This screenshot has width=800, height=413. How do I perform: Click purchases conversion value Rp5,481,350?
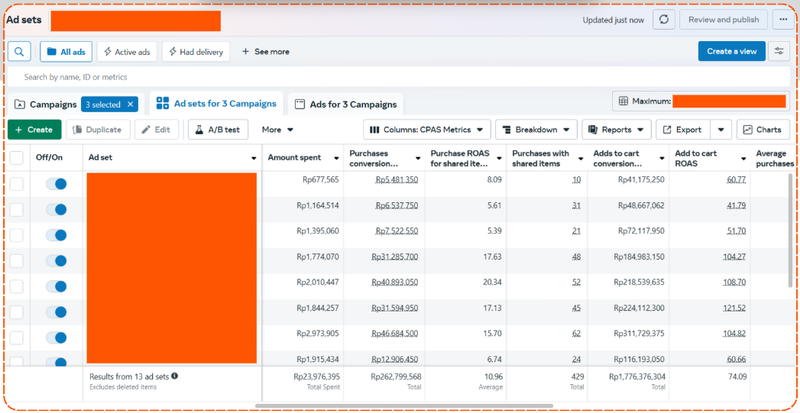(396, 180)
